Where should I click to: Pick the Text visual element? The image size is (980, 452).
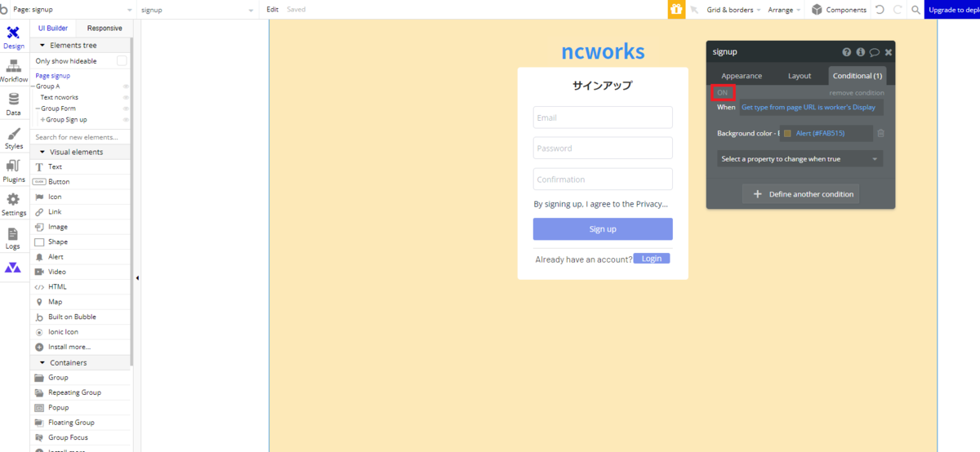(80, 166)
